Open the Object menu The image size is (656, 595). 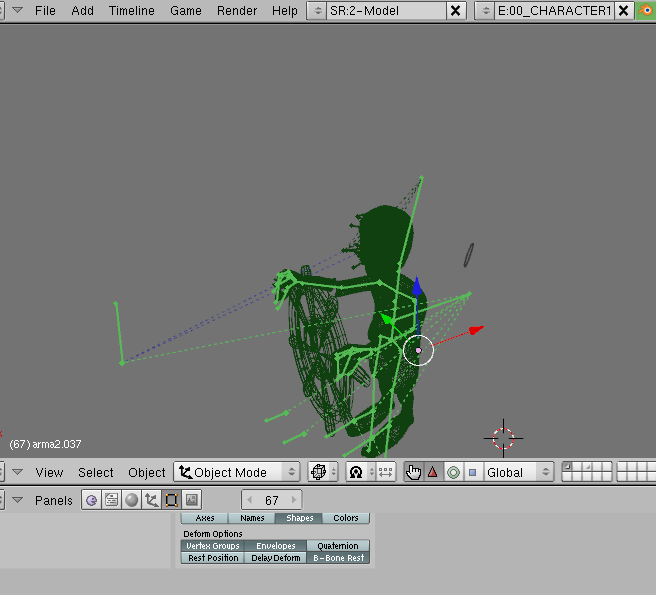click(x=146, y=472)
